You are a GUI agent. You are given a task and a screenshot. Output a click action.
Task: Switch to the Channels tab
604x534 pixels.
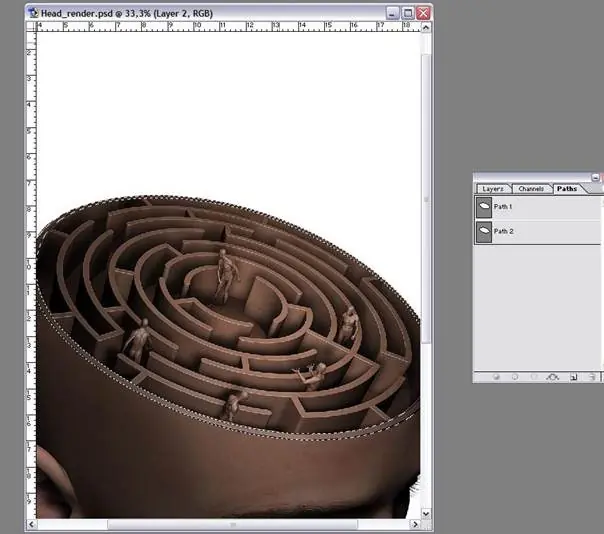pyautogui.click(x=531, y=188)
